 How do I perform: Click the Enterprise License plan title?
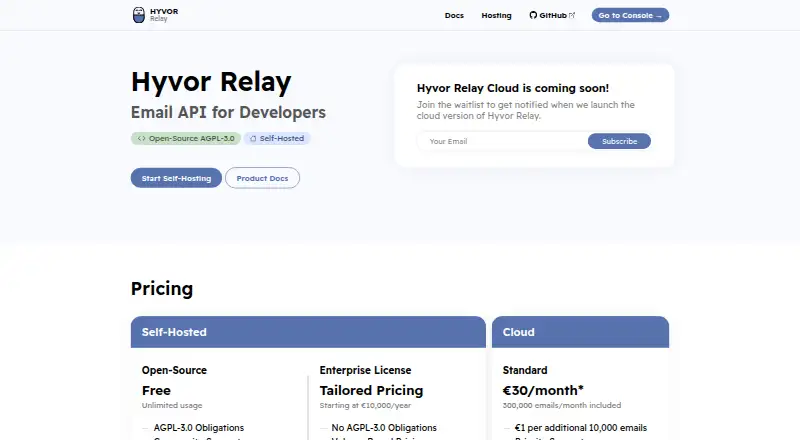click(x=365, y=370)
